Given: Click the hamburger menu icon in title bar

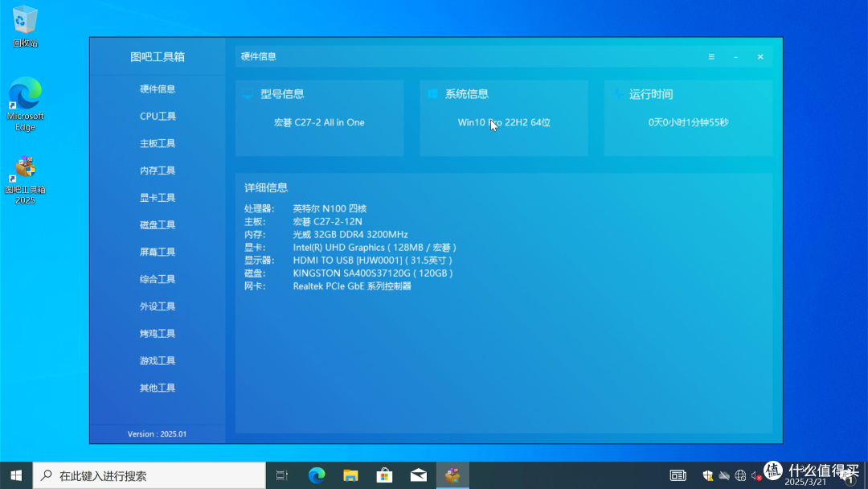Looking at the screenshot, I should click(x=711, y=57).
